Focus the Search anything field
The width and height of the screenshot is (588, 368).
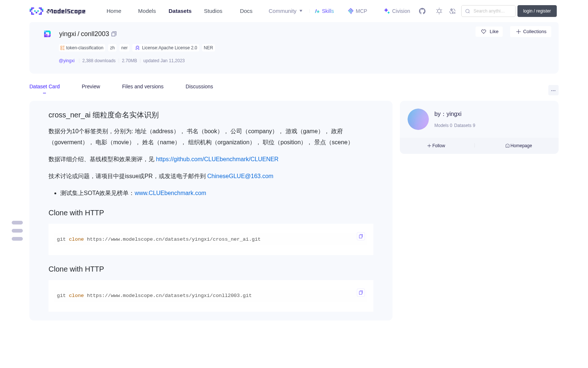[488, 11]
